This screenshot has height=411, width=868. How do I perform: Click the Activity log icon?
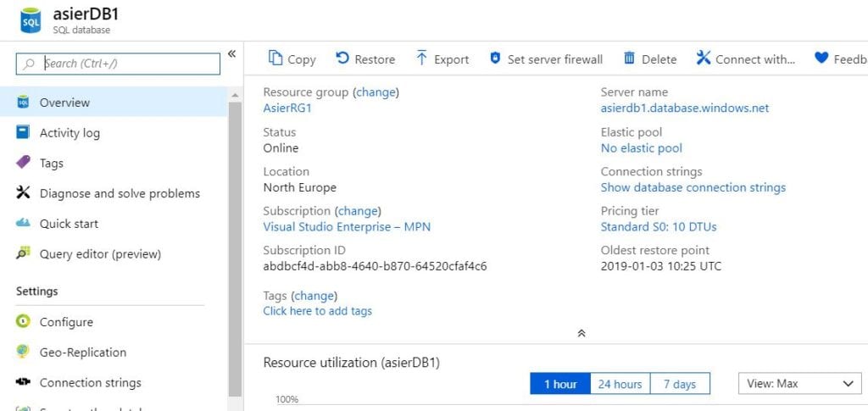pyautogui.click(x=23, y=133)
